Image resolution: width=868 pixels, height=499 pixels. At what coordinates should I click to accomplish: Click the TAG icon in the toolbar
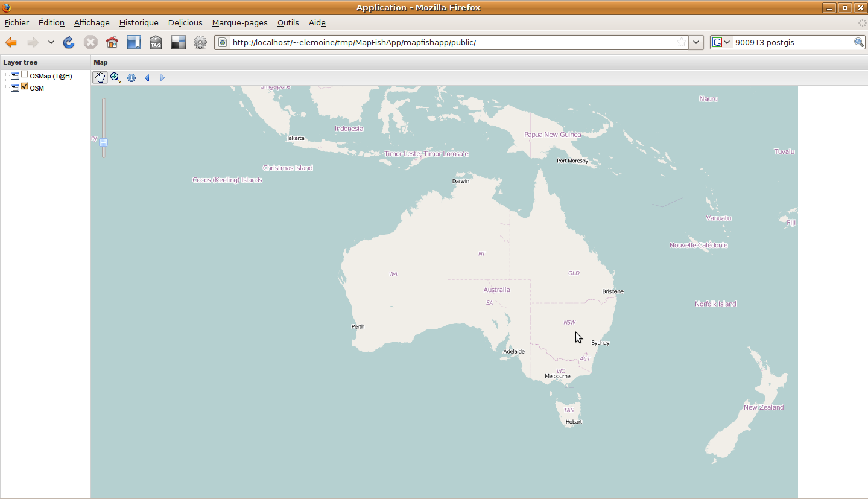(x=156, y=42)
